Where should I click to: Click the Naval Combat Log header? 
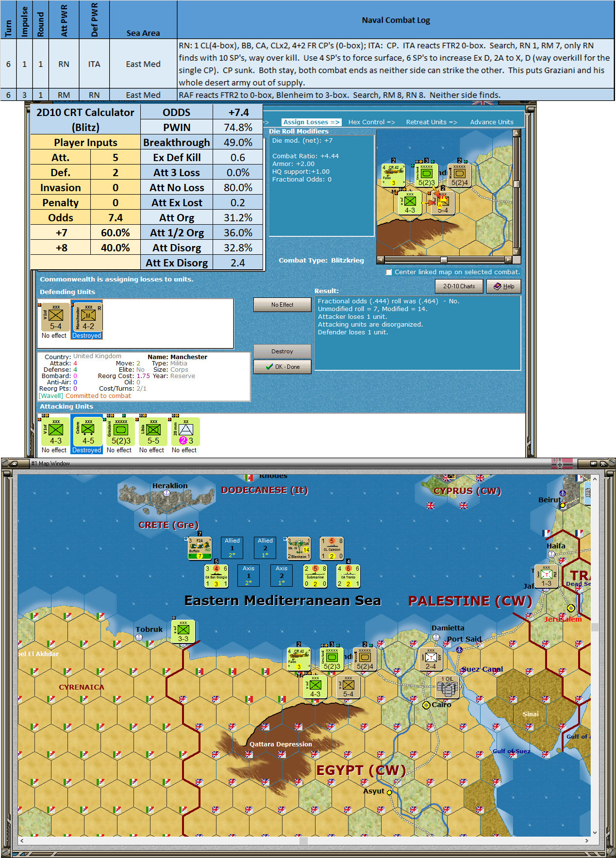[x=396, y=20]
